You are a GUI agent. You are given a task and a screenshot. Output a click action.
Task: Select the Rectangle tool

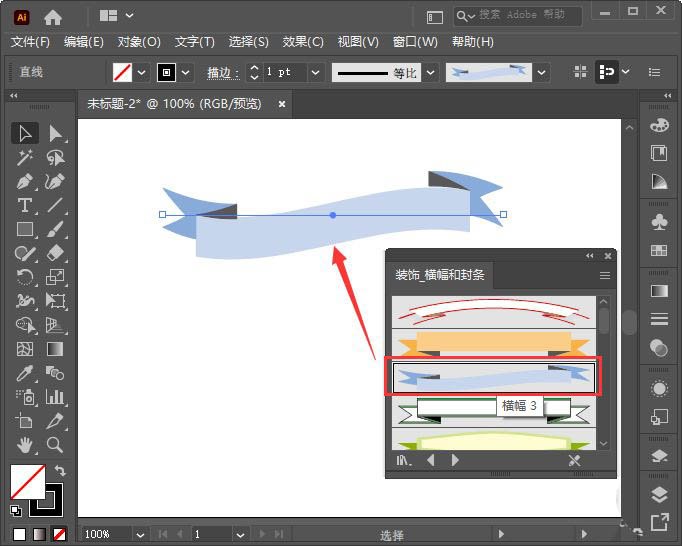25,229
